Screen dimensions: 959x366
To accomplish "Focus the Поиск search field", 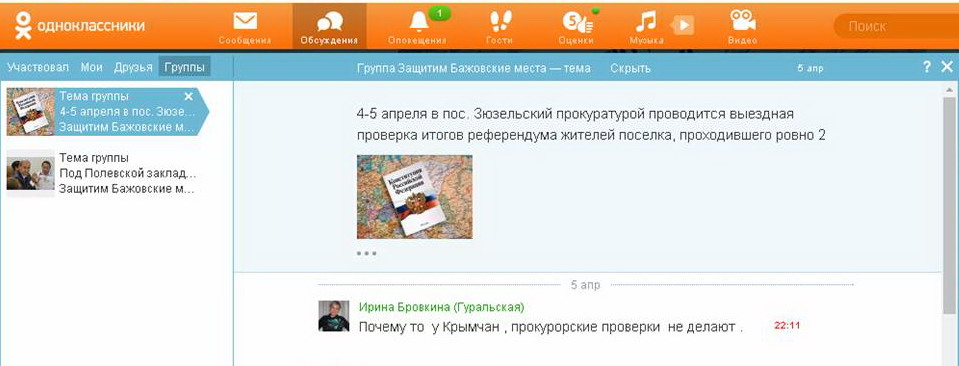I will 896,26.
